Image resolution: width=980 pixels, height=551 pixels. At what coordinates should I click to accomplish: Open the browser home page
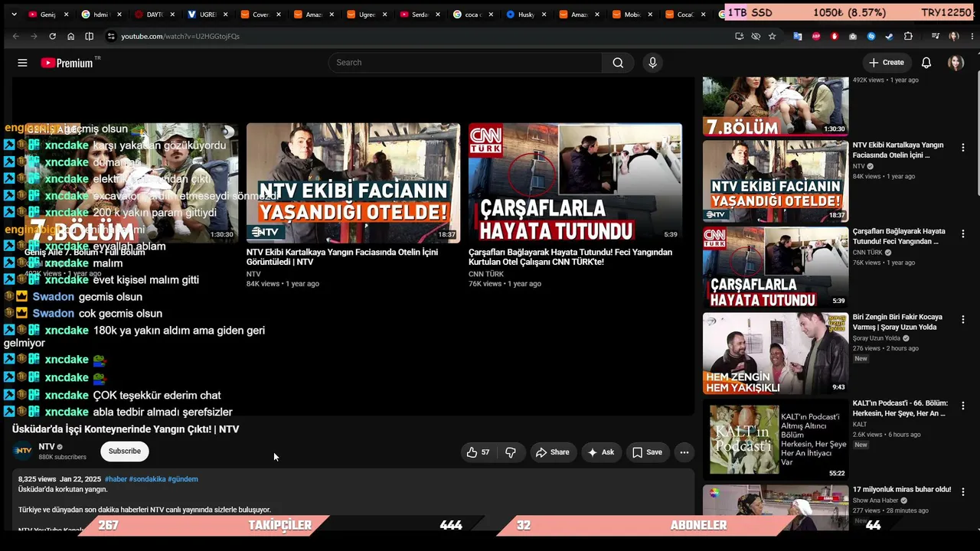[70, 36]
